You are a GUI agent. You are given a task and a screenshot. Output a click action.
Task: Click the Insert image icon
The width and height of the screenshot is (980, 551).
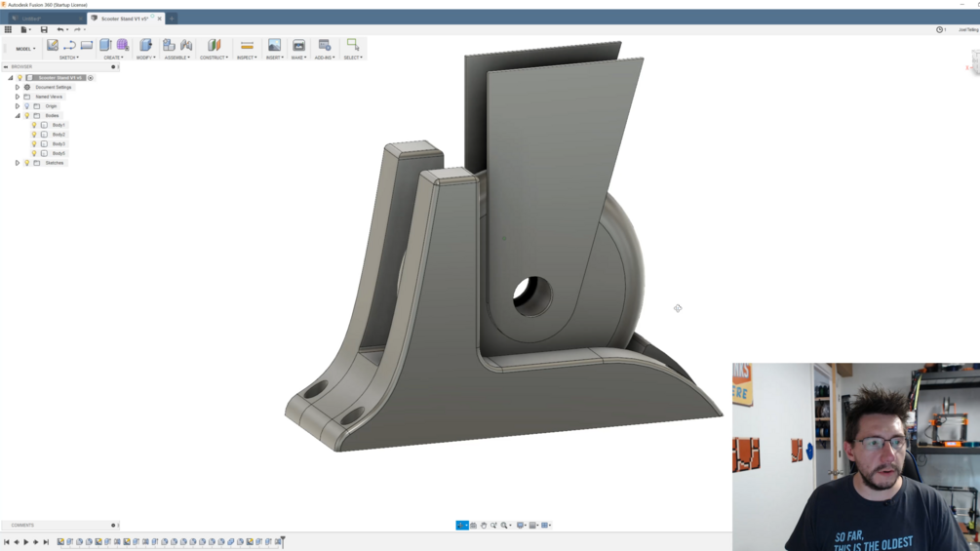point(274,45)
